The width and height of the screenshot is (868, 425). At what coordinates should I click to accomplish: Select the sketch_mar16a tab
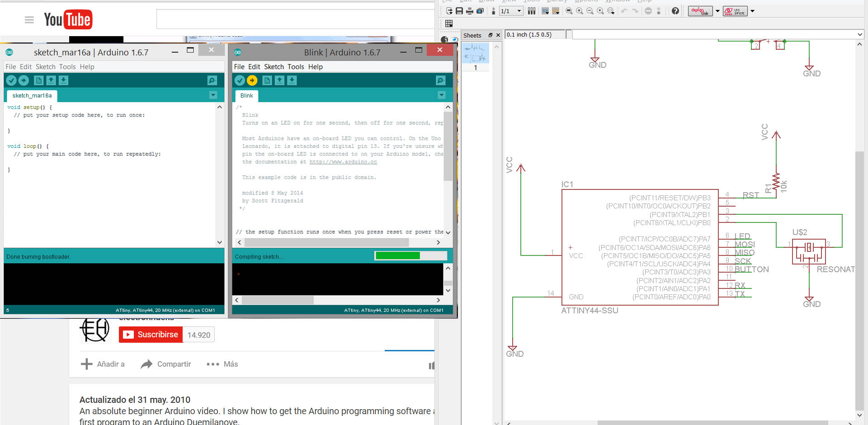tap(32, 96)
